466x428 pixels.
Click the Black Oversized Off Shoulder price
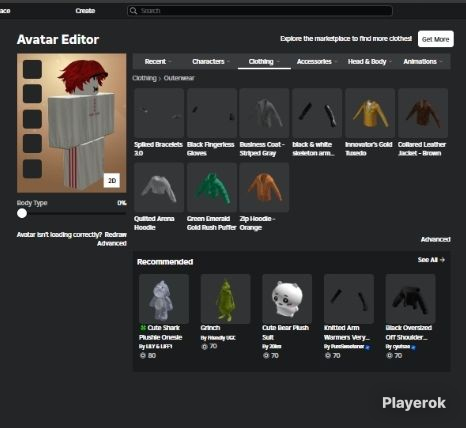coord(394,356)
